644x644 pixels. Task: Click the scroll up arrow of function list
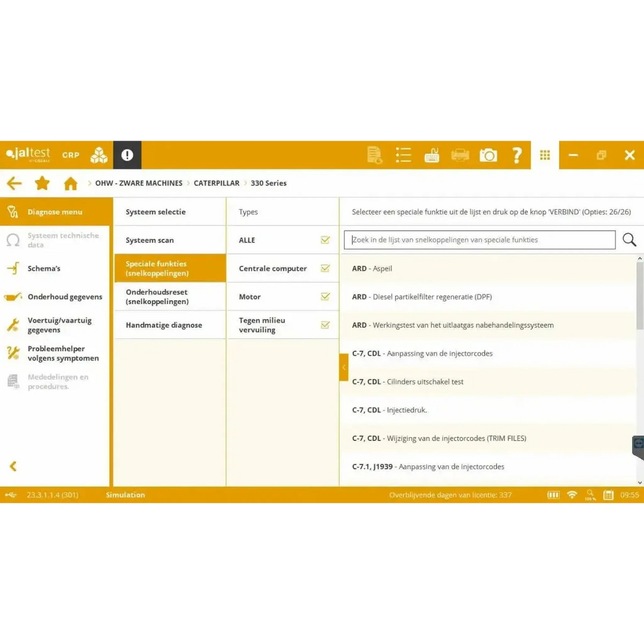(x=640, y=258)
